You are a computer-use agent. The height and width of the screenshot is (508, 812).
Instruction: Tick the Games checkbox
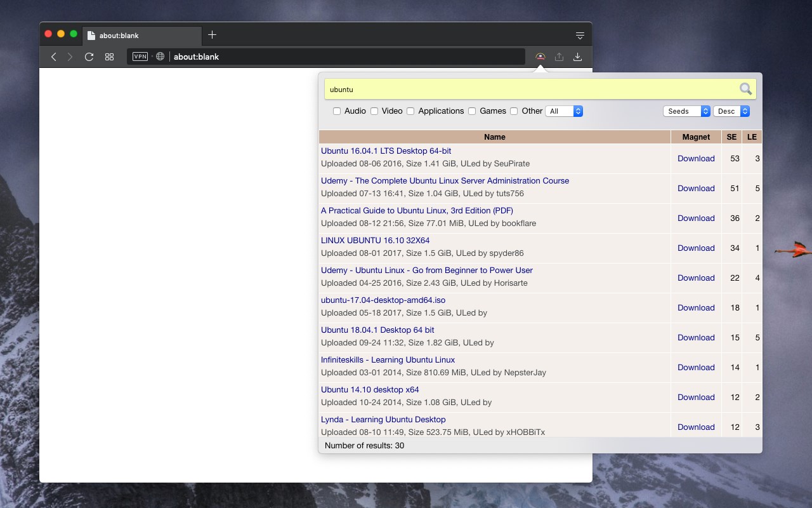[472, 111]
